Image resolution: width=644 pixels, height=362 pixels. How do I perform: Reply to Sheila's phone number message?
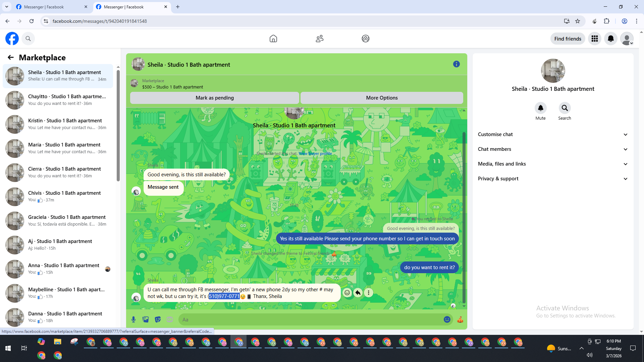coord(358,293)
